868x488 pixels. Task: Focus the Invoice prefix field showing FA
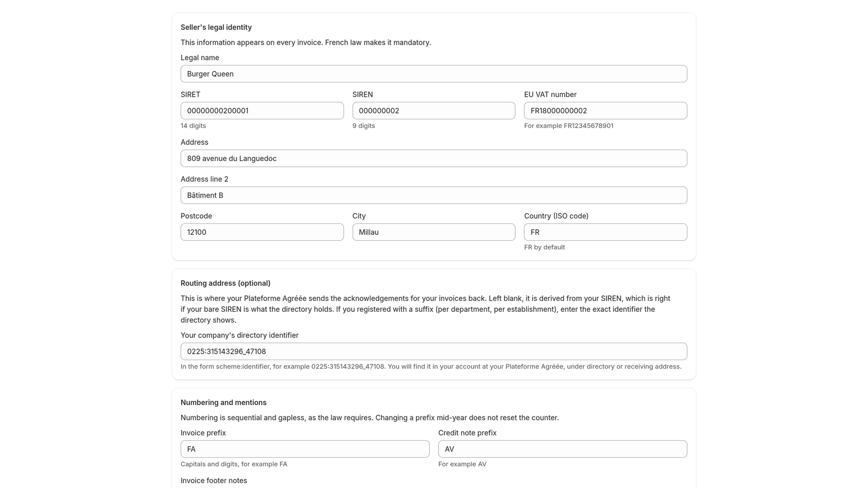click(x=305, y=449)
